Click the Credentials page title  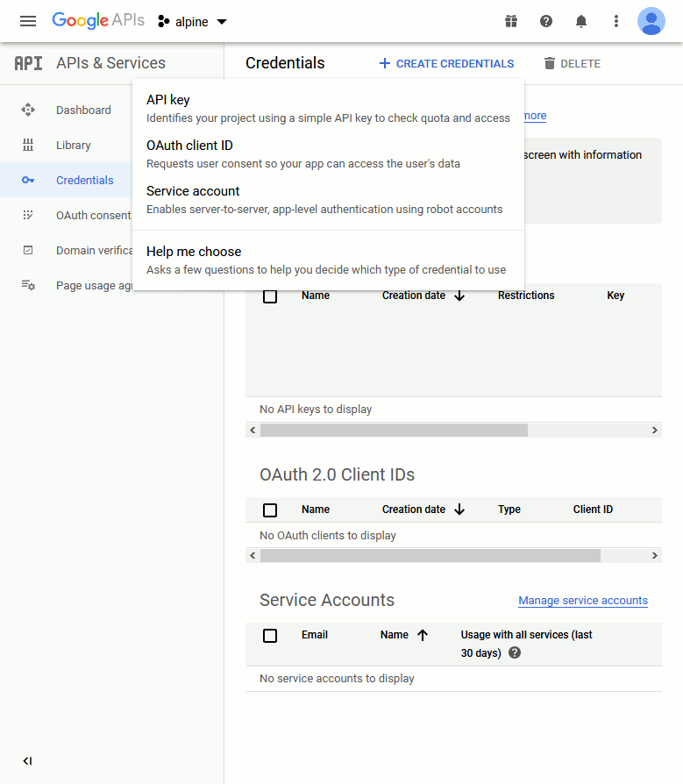[x=285, y=63]
